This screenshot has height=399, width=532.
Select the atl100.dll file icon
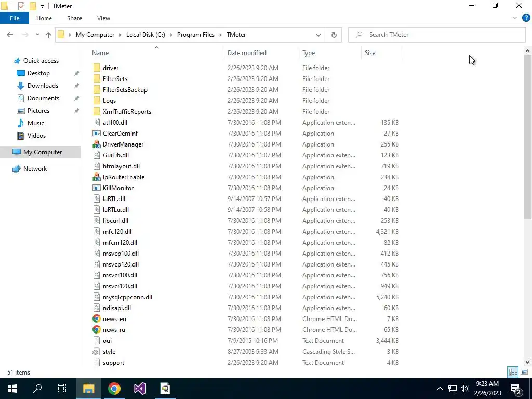[97, 123]
